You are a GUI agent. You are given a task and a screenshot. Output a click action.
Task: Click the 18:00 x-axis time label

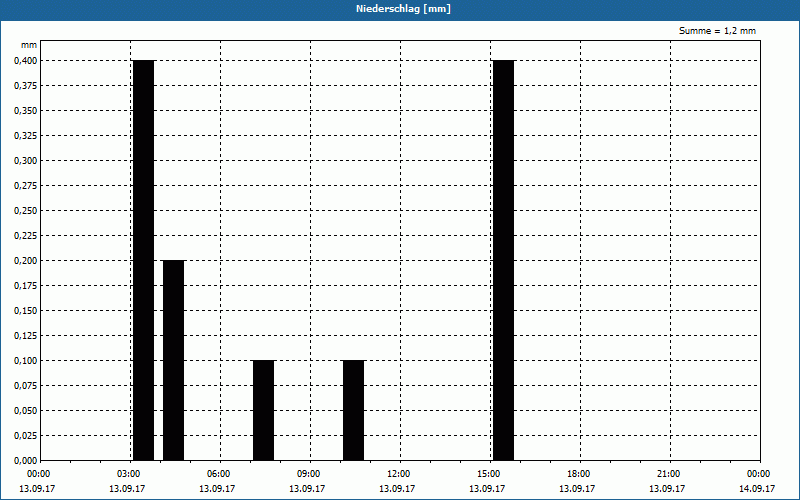coord(579,474)
